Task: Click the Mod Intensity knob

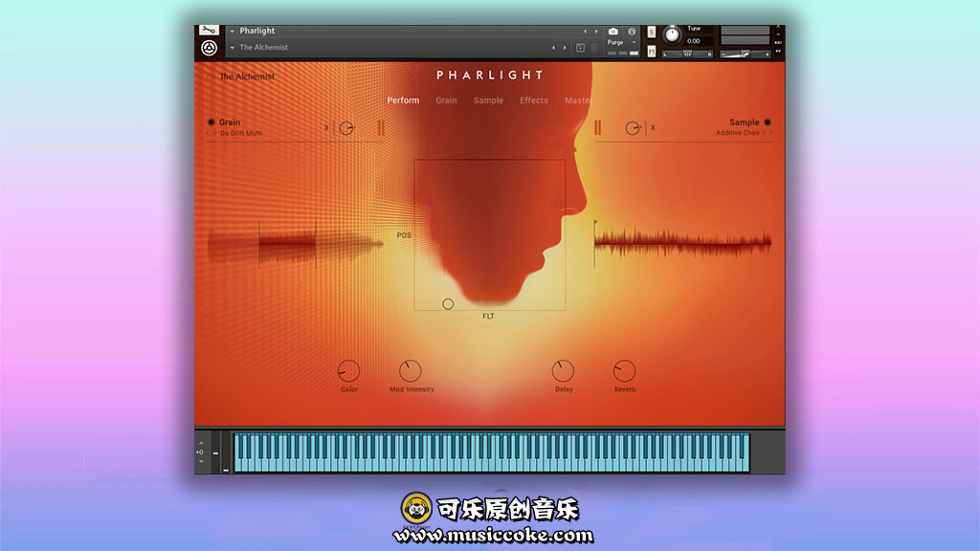Action: (x=410, y=371)
